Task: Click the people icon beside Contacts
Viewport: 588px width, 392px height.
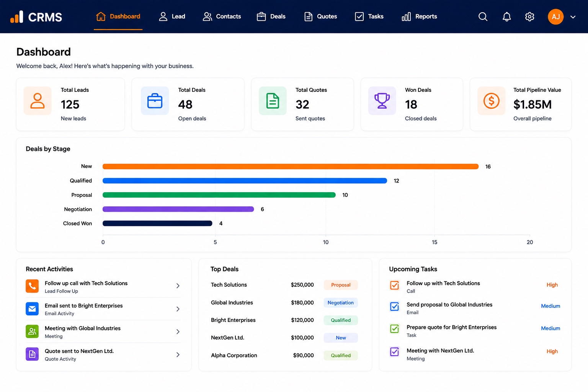Action: tap(207, 16)
